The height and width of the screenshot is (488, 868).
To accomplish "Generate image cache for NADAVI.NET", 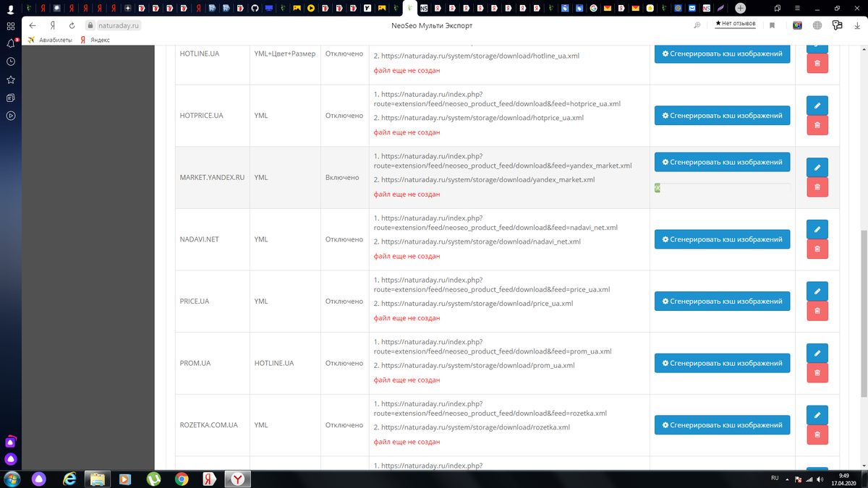I will click(722, 239).
